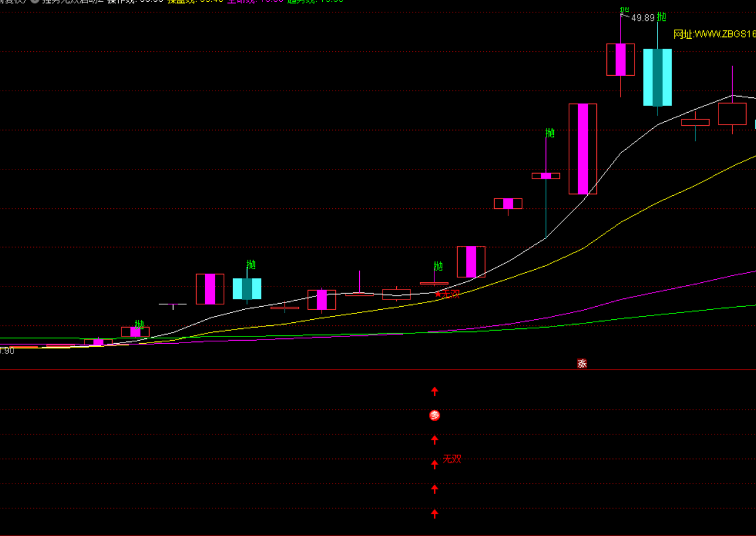The height and width of the screenshot is (536, 756).
Task: Click the first small cyan candlestick
Action: click(247, 288)
